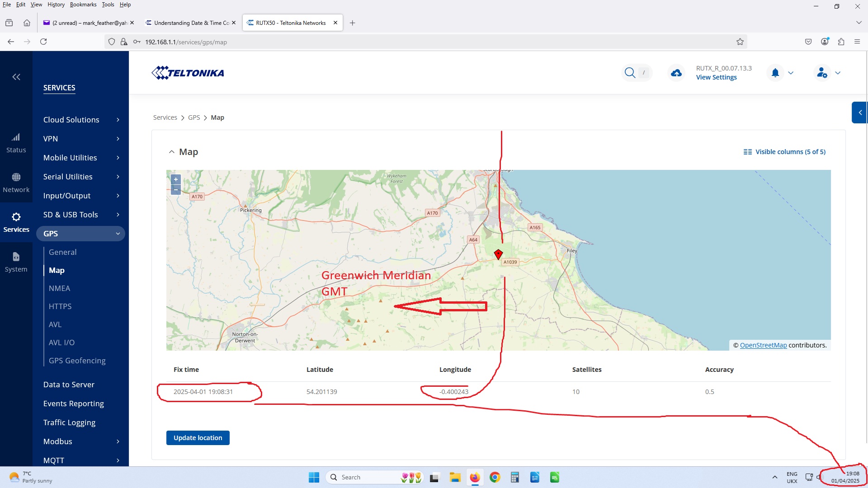The width and height of the screenshot is (868, 488).
Task: Go to Services breadcrumb
Action: click(165, 117)
